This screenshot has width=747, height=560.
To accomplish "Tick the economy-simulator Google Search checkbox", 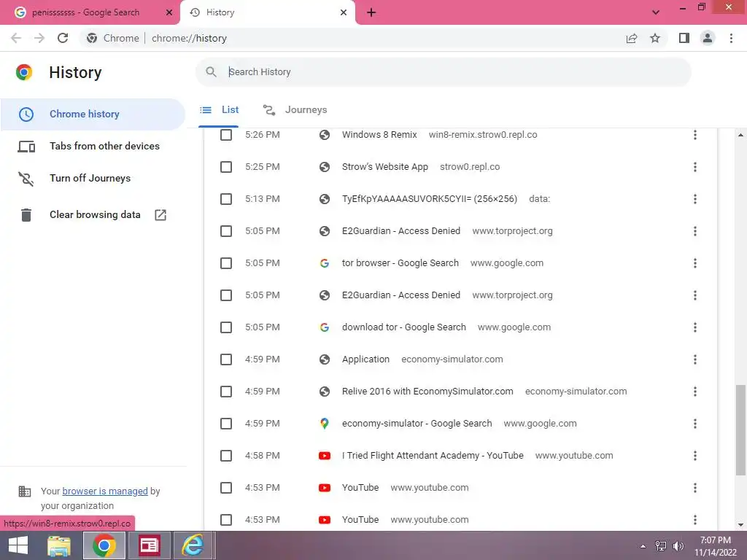I will (226, 424).
